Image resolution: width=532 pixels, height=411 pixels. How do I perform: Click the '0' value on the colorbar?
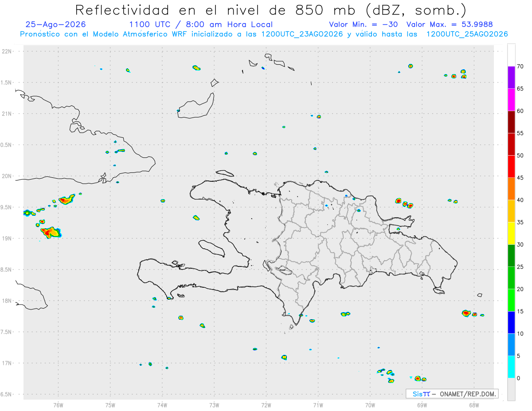(518, 378)
